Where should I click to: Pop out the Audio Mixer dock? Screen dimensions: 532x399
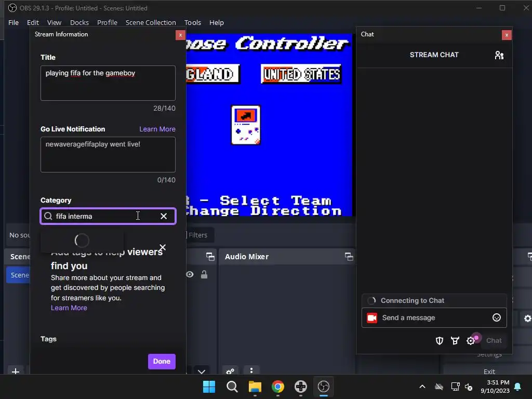point(349,257)
